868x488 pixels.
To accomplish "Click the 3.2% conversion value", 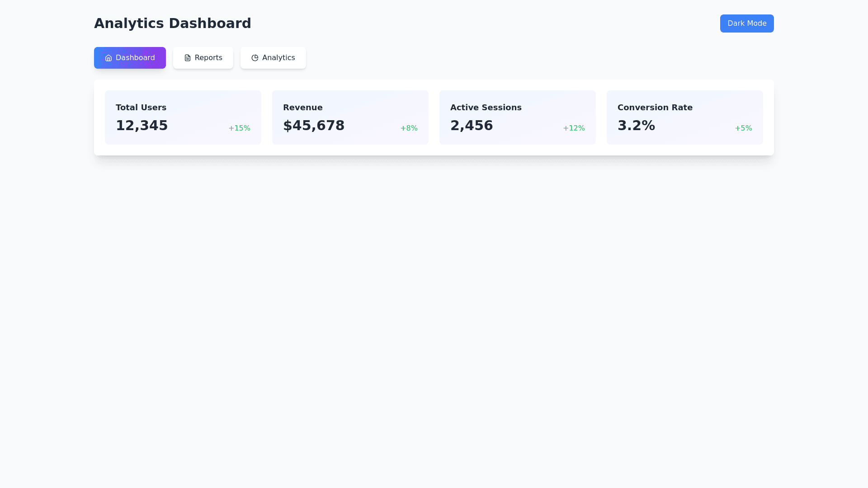I will (x=636, y=126).
